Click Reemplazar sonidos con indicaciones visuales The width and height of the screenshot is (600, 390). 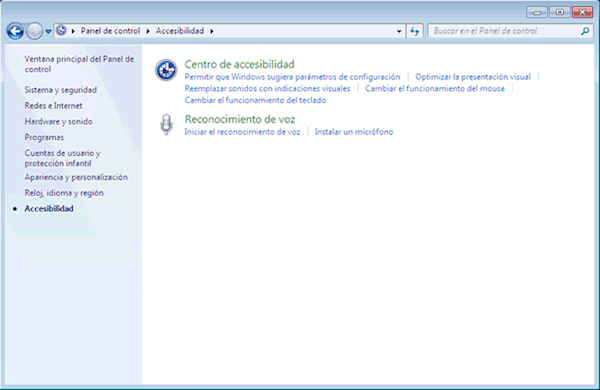click(267, 89)
